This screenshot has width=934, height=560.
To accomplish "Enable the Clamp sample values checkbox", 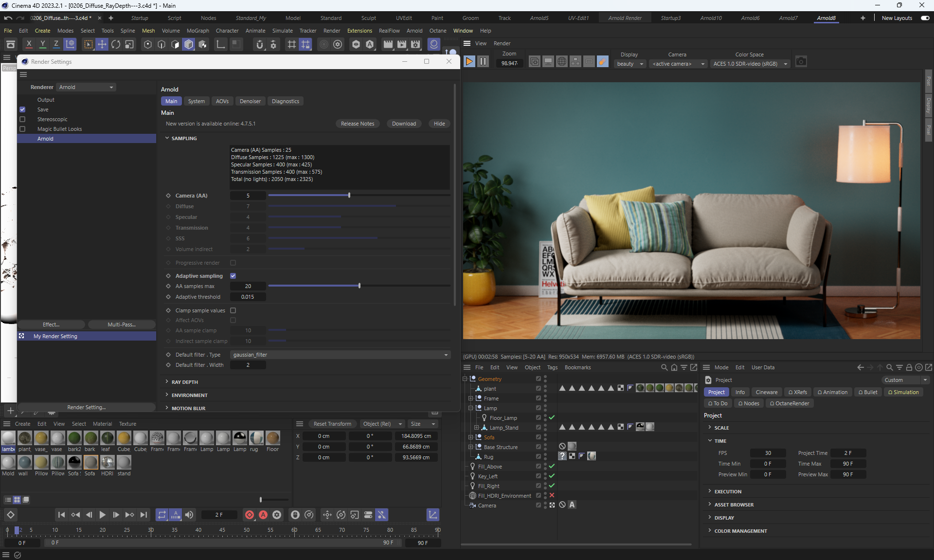I will 233,310.
